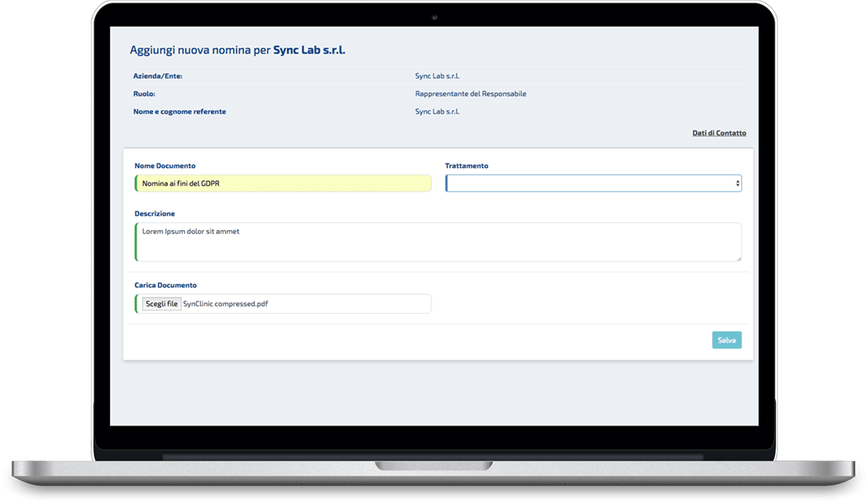Screen dimensions: 868x502
Task: Click the Sync Lab s.r.l. referente value
Action: pos(437,111)
